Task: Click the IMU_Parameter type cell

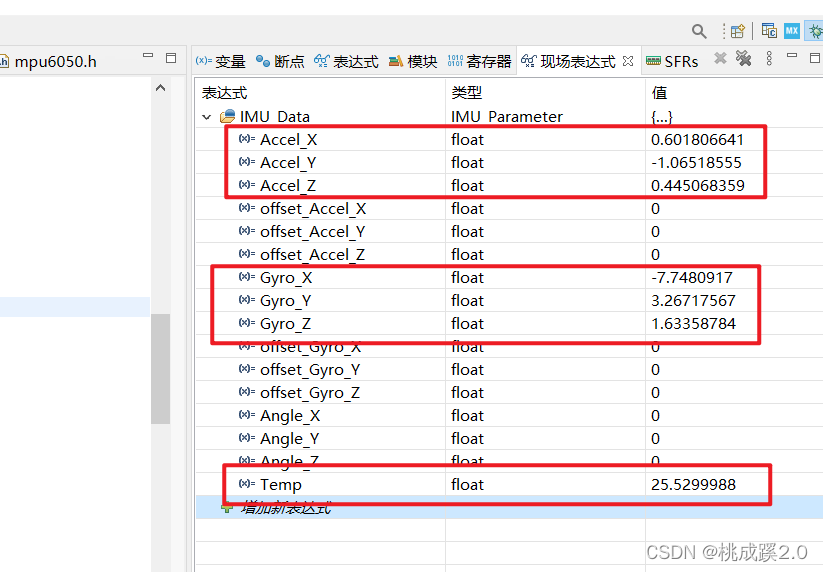Action: pyautogui.click(x=507, y=116)
